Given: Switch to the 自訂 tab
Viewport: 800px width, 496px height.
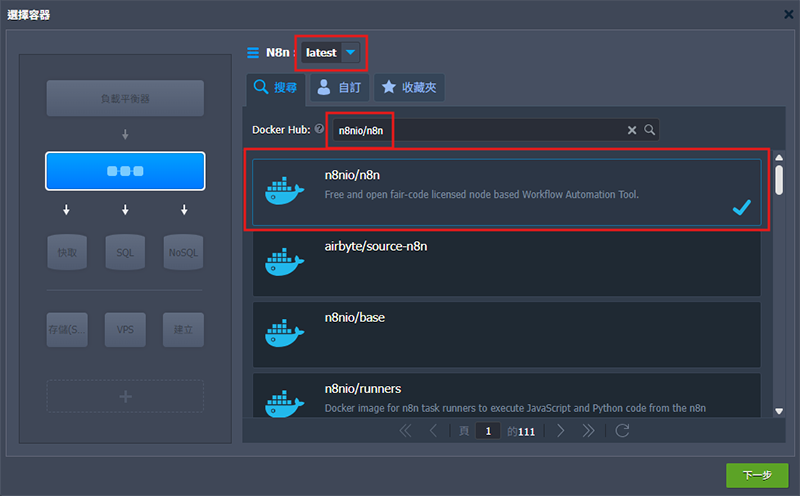Looking at the screenshot, I should [339, 88].
